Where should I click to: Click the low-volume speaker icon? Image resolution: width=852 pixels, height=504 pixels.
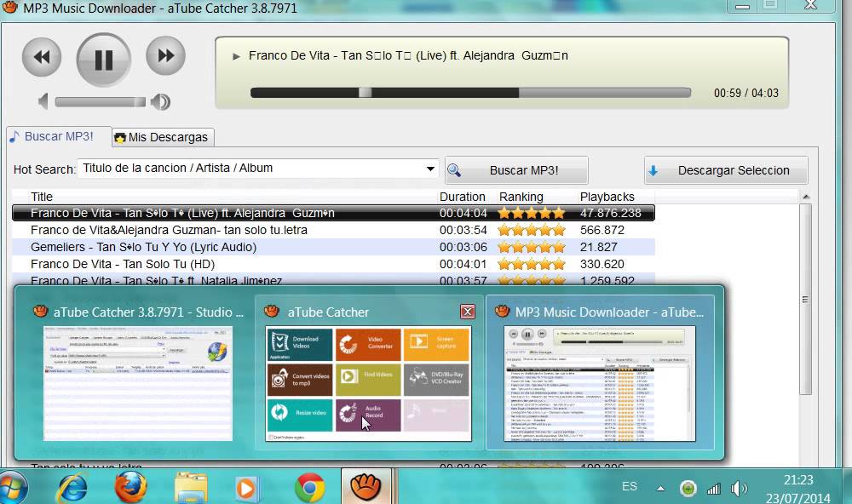43,101
